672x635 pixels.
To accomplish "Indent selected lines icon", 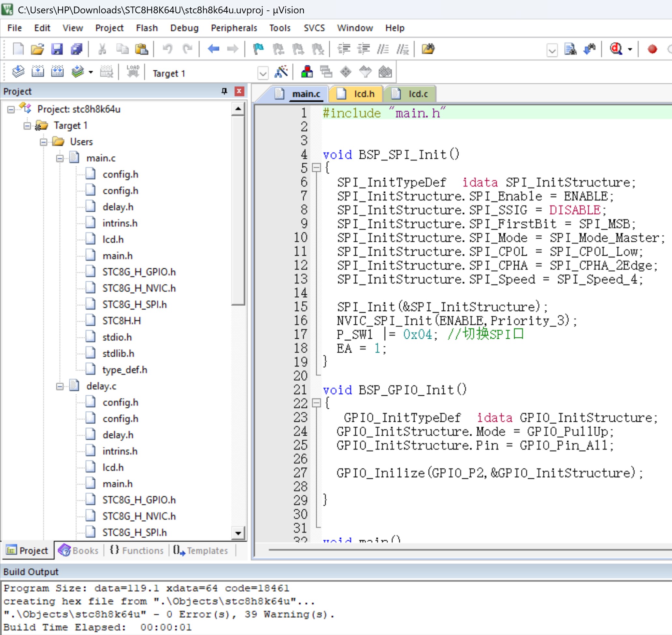I will pyautogui.click(x=344, y=49).
